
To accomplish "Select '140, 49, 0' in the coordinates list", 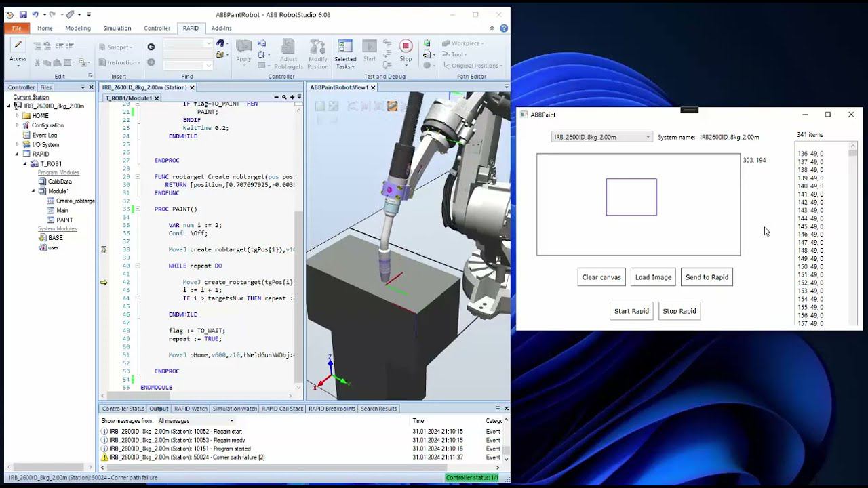I will (810, 186).
